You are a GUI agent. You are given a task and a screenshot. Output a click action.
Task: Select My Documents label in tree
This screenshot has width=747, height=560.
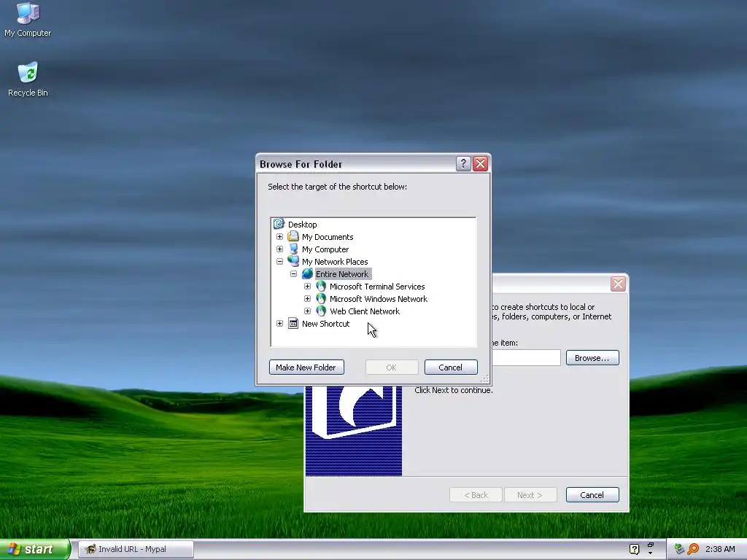(x=328, y=237)
